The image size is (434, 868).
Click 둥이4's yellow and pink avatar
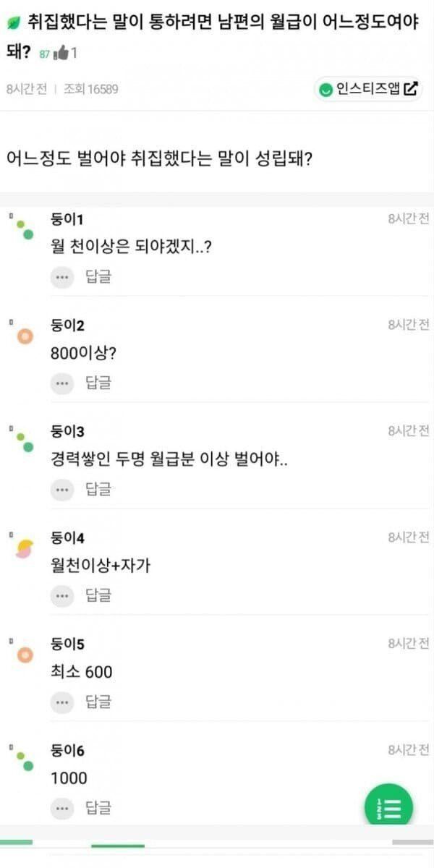pos(25,549)
